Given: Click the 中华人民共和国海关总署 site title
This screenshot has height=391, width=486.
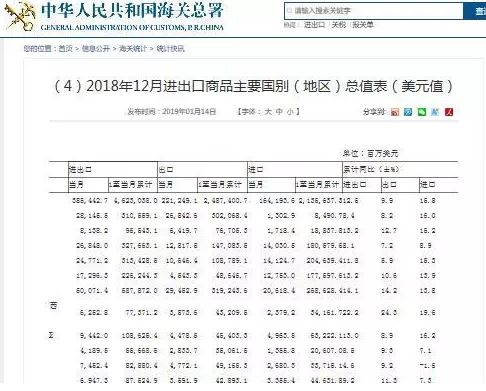Looking at the screenshot, I should click(132, 10).
